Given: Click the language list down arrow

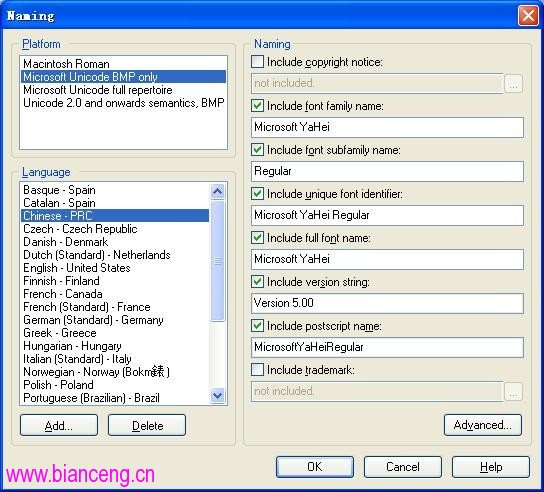Looking at the screenshot, I should pos(218,396).
